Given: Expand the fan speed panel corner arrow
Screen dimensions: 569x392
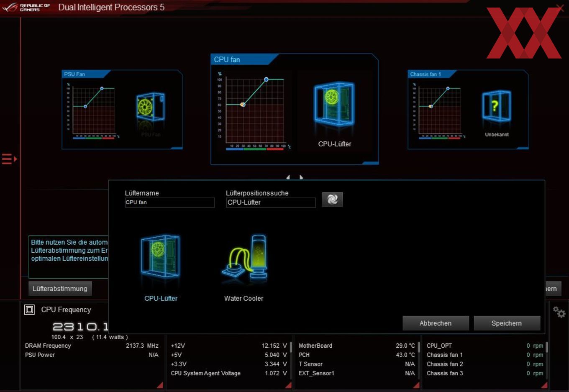Looking at the screenshot, I should click(x=544, y=385).
